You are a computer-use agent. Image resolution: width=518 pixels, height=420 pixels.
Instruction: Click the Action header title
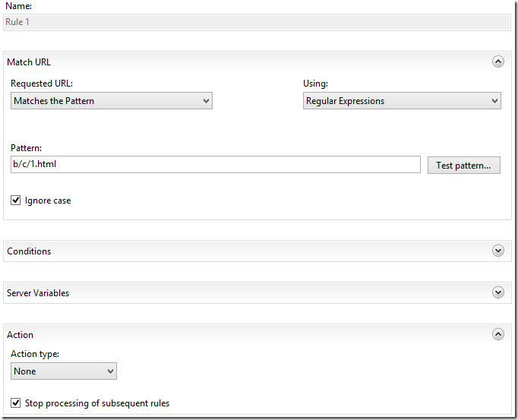click(21, 335)
